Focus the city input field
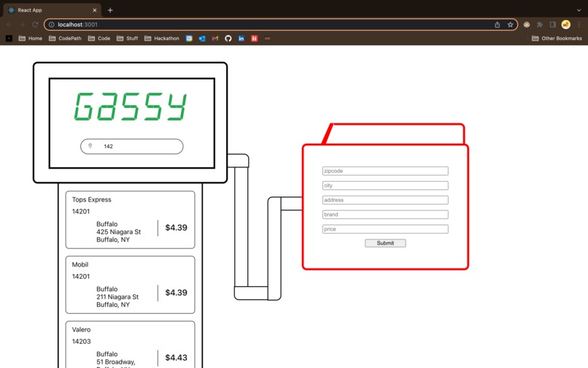Image resolution: width=588 pixels, height=368 pixels. [x=385, y=185]
